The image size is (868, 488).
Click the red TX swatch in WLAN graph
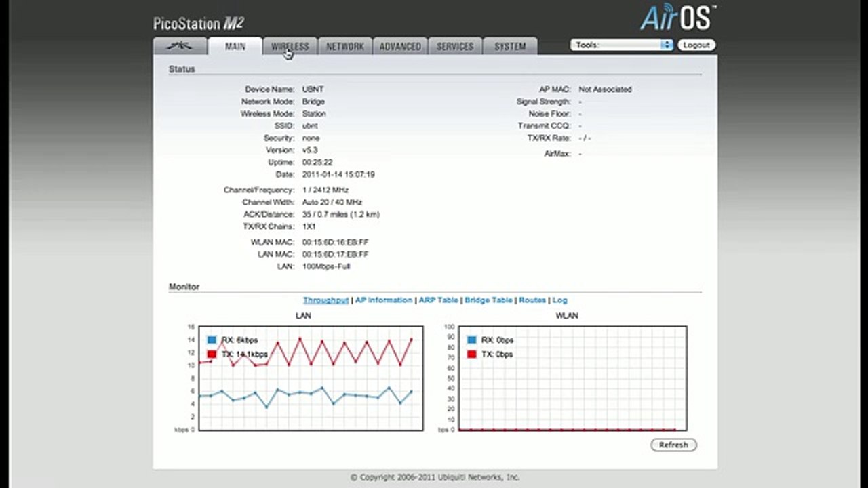click(472, 354)
